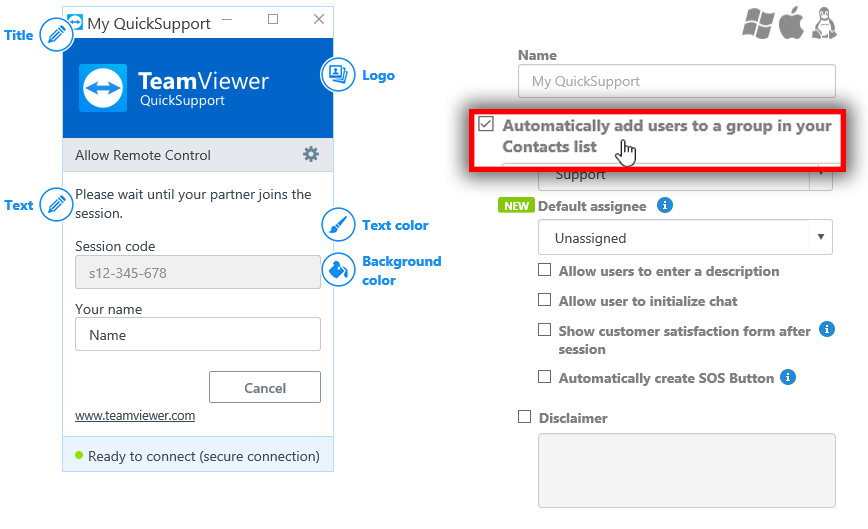868x529 pixels.
Task: Enable Show customer satisfaction form after session
Action: [545, 329]
